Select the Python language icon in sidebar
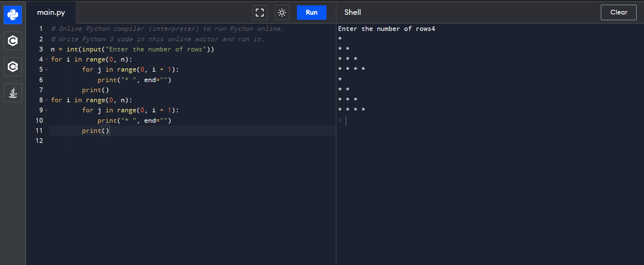The image size is (644, 265). [13, 15]
